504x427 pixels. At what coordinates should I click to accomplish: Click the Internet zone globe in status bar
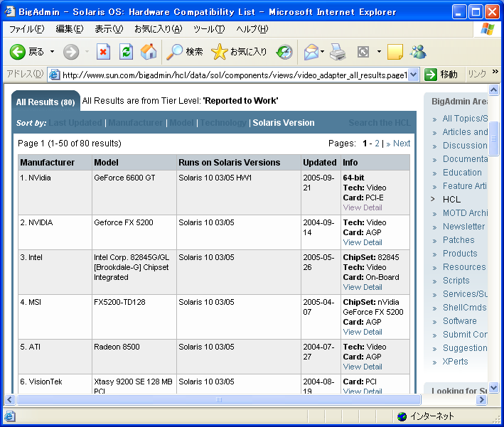402,416
